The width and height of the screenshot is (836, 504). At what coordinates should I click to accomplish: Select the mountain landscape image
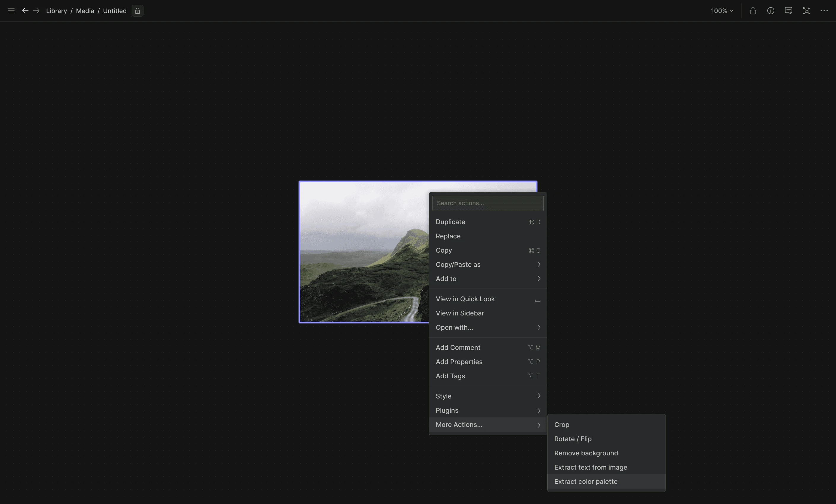(x=364, y=252)
